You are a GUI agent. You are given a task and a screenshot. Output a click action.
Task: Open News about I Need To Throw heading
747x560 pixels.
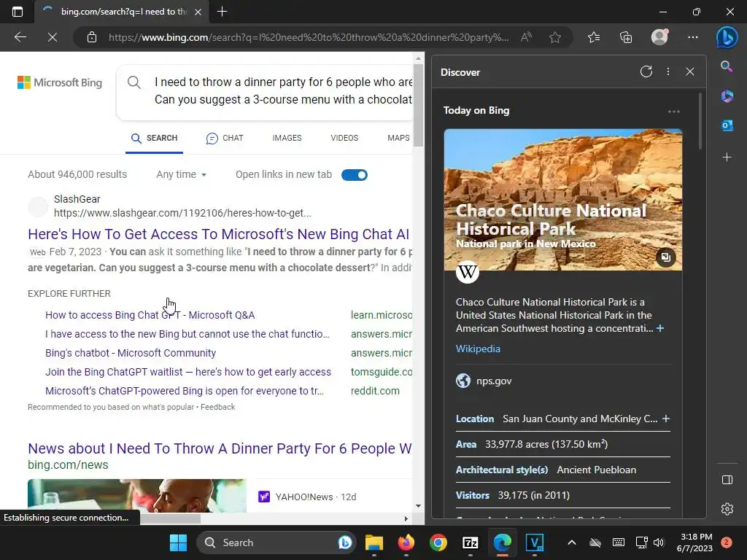pos(220,448)
